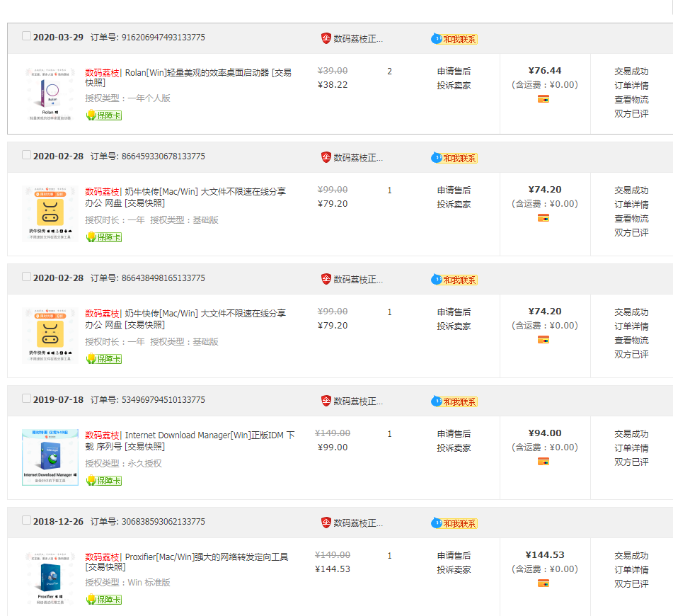
Task: Open Internet Download Manager title link
Action: click(x=190, y=440)
